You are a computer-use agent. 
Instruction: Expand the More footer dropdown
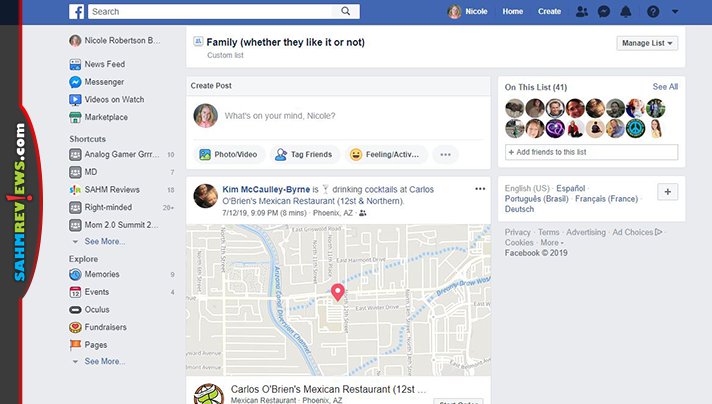tap(552, 242)
